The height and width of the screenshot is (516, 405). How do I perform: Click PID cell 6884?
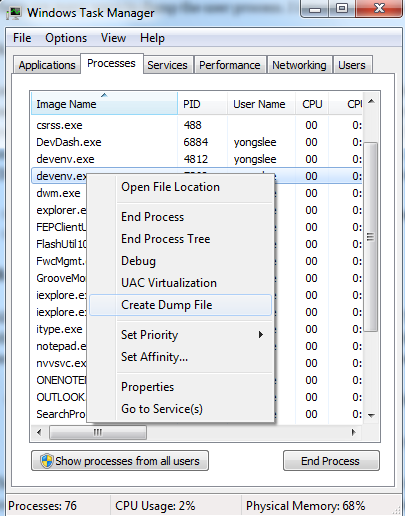pyautogui.click(x=196, y=142)
